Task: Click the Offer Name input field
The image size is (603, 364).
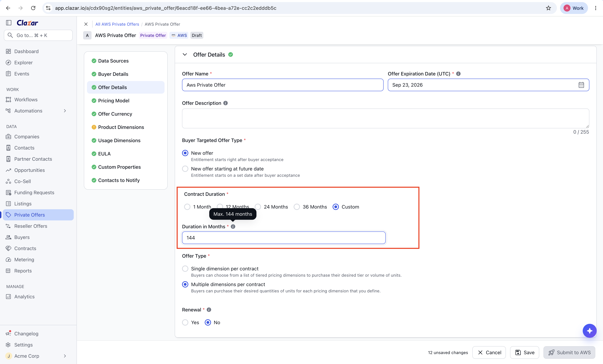Action: click(x=283, y=85)
